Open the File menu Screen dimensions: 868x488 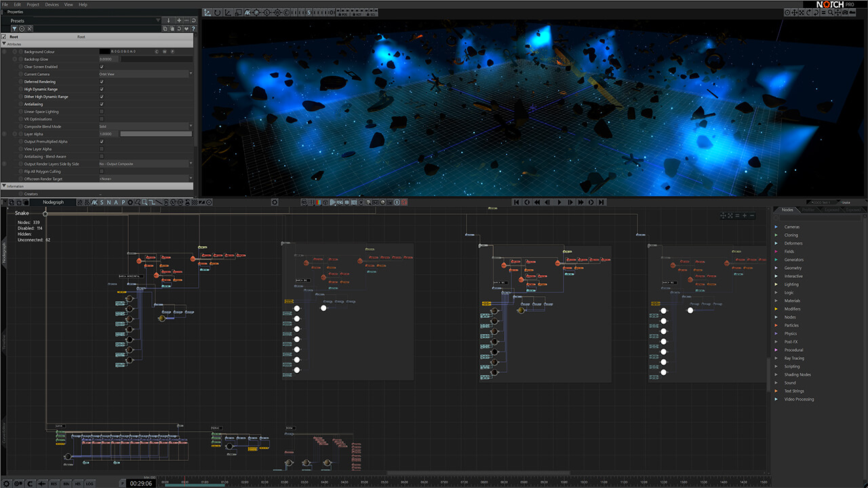pos(5,4)
